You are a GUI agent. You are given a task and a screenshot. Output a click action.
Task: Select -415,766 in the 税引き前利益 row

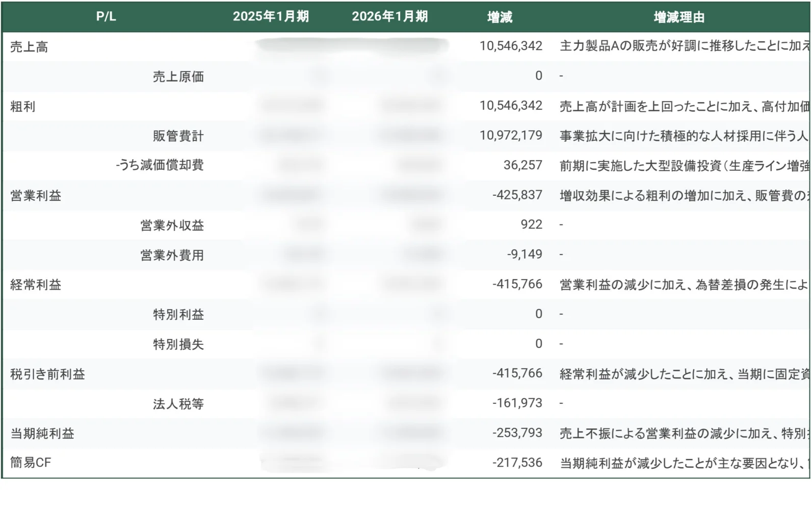[517, 373]
